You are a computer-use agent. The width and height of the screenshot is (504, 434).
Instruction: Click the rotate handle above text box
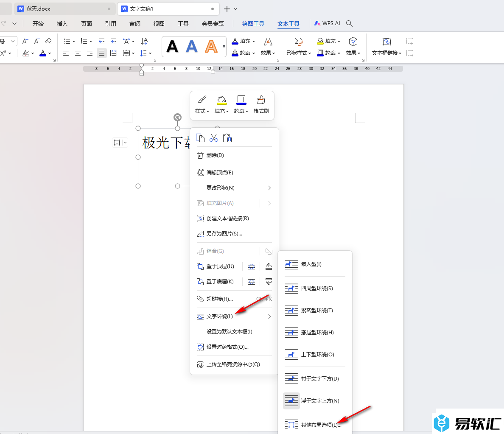[177, 118]
